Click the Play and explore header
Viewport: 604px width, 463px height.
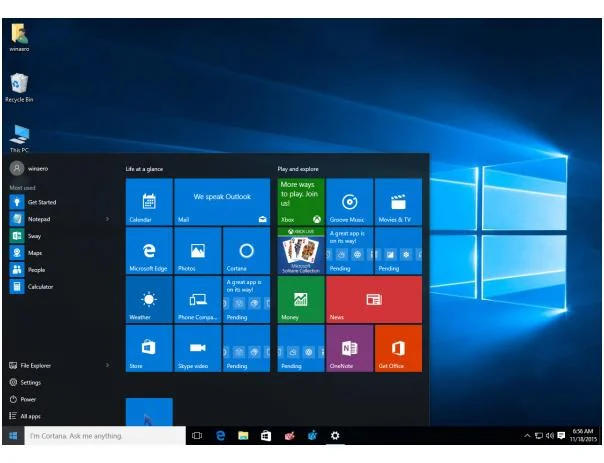point(298,169)
